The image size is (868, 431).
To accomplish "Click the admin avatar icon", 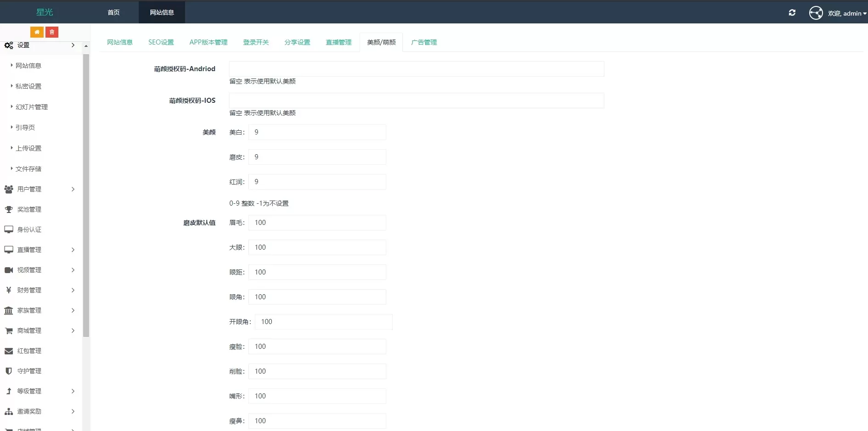I will [x=816, y=13].
